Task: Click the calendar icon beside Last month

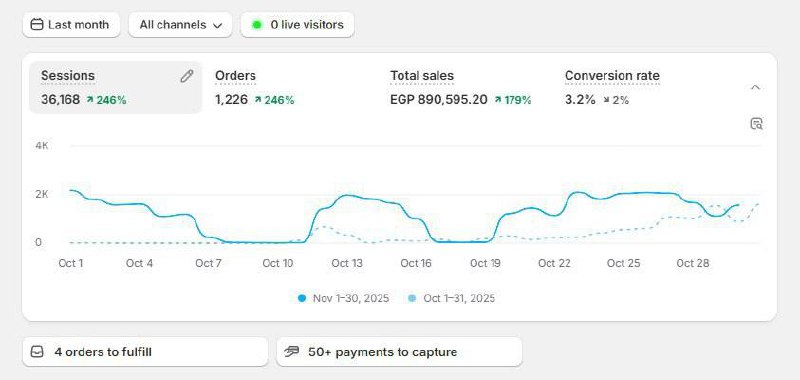Action: tap(37, 24)
